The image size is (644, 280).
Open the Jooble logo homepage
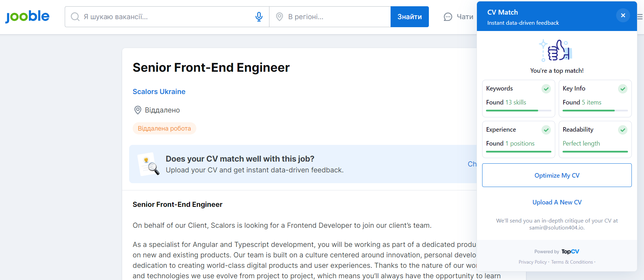(x=28, y=16)
